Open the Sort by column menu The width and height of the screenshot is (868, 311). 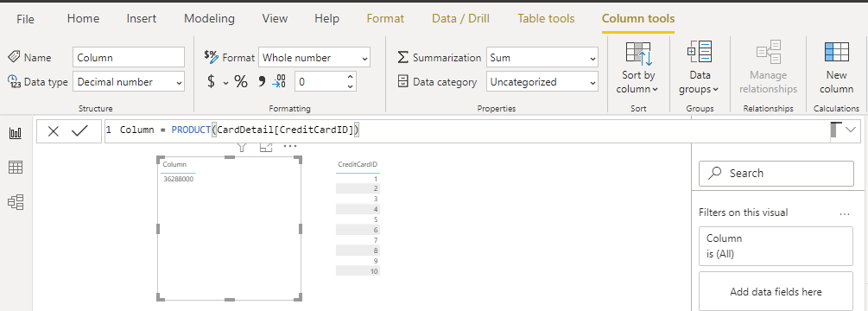coord(639,68)
